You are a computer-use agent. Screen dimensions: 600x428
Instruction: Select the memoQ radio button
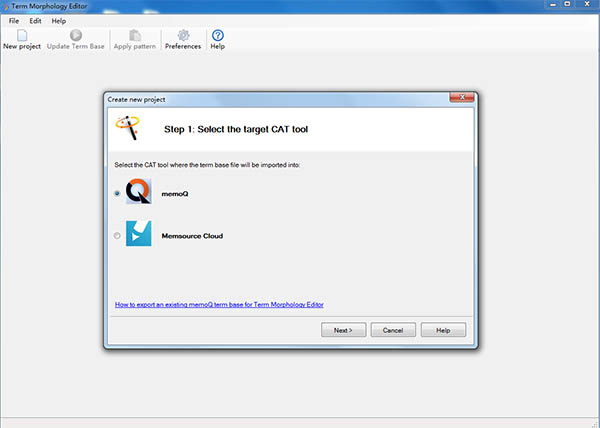point(118,193)
